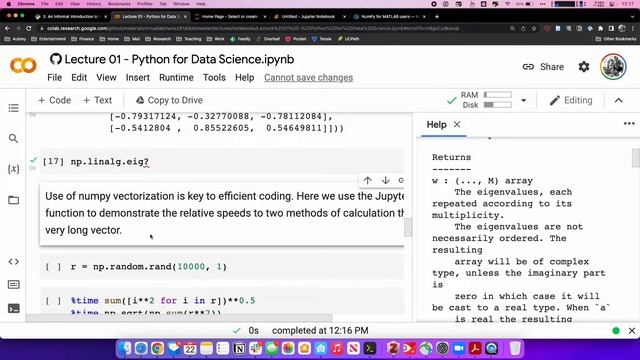Close the Help panel tab
Screen dimensions: 640x360
click(x=457, y=124)
